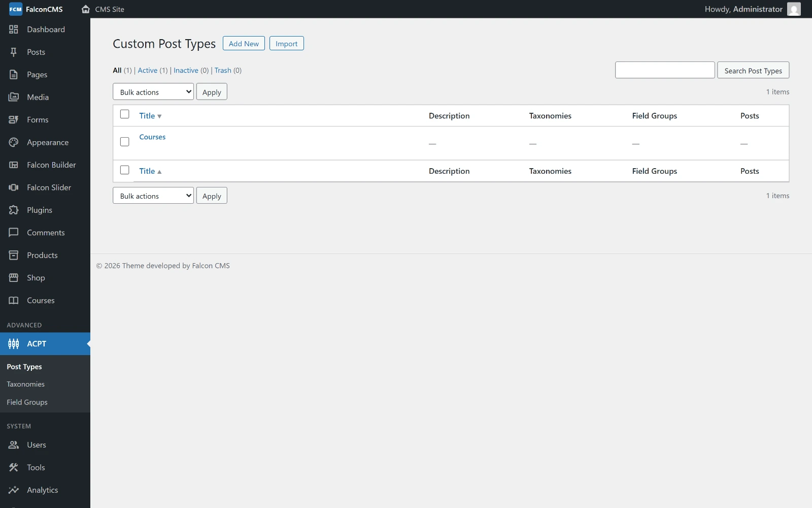Click the Add New button
This screenshot has width=812, height=508.
(244, 44)
